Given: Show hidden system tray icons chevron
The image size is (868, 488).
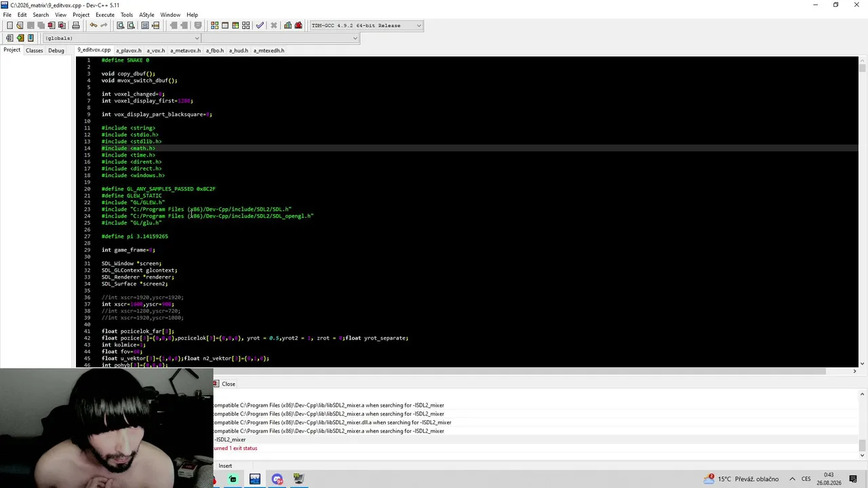Looking at the screenshot, I should tap(792, 479).
